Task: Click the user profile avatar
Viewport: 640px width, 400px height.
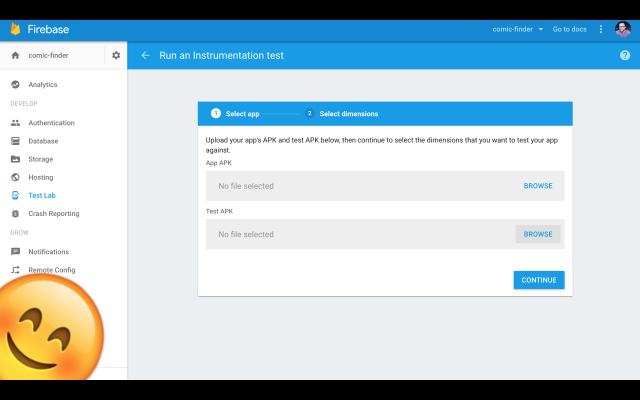Action: coord(622,29)
